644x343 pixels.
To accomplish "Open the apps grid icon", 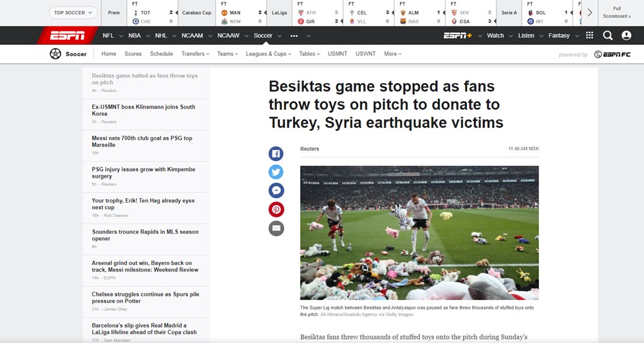I will pyautogui.click(x=589, y=35).
